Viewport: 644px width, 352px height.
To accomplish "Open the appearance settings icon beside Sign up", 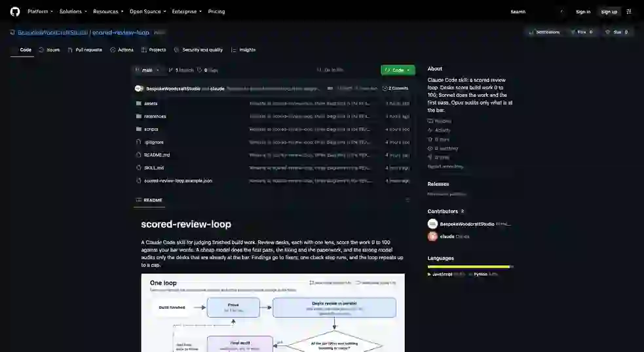I will (x=629, y=12).
